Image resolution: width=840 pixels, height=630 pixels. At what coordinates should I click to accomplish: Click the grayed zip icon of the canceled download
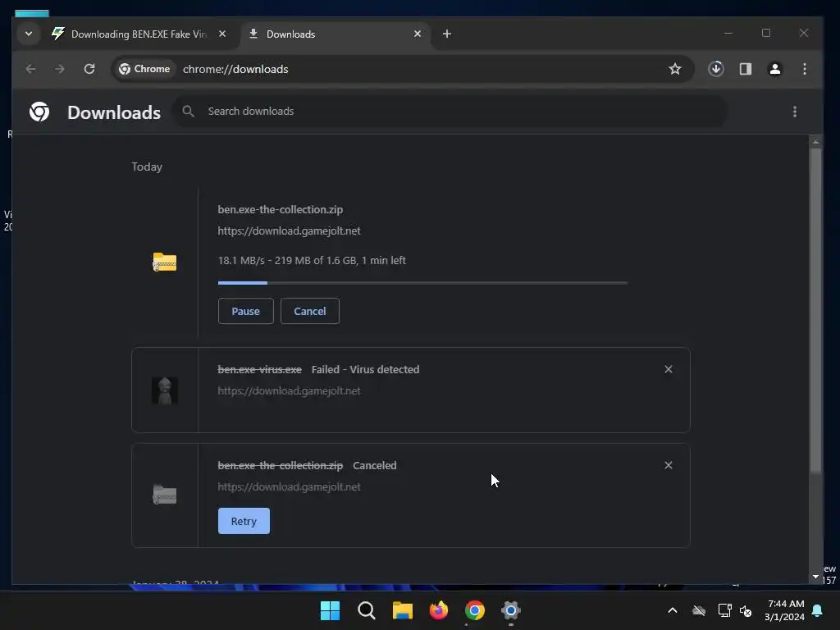point(164,495)
